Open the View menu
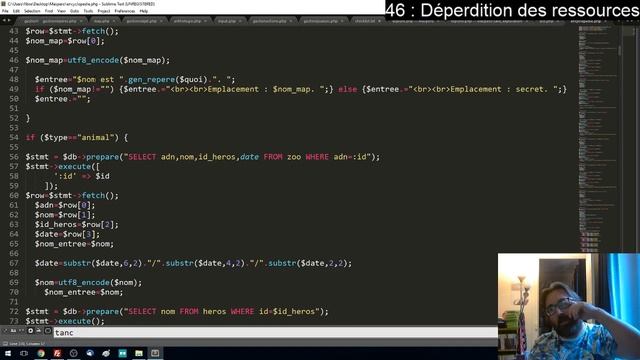The width and height of the screenshot is (640, 360). coord(61,11)
